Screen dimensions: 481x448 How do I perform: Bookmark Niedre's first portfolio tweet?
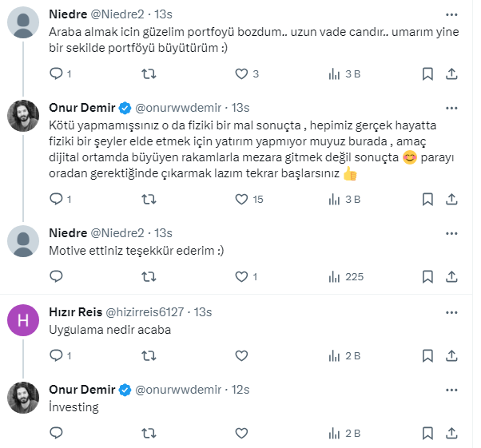pos(427,73)
